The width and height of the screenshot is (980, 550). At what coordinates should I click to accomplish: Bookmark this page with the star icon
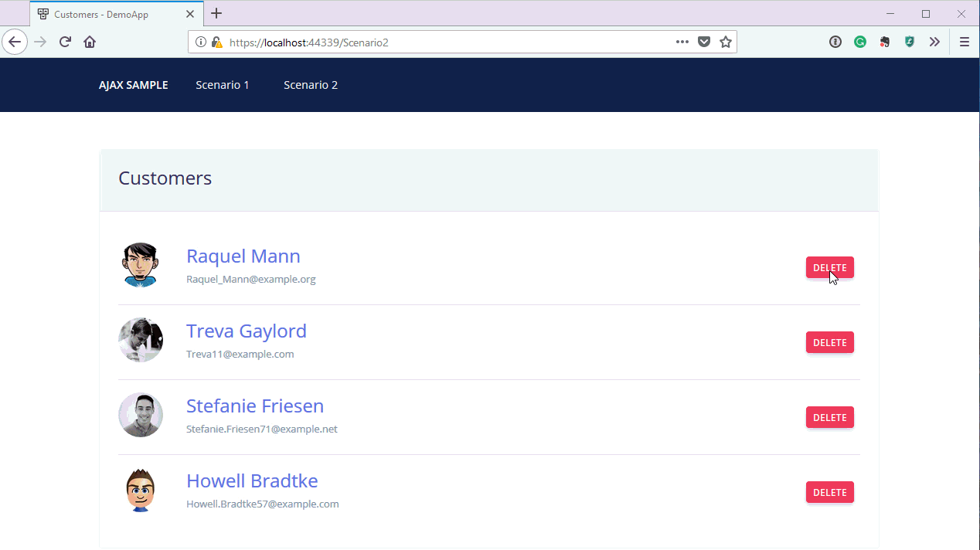point(726,42)
